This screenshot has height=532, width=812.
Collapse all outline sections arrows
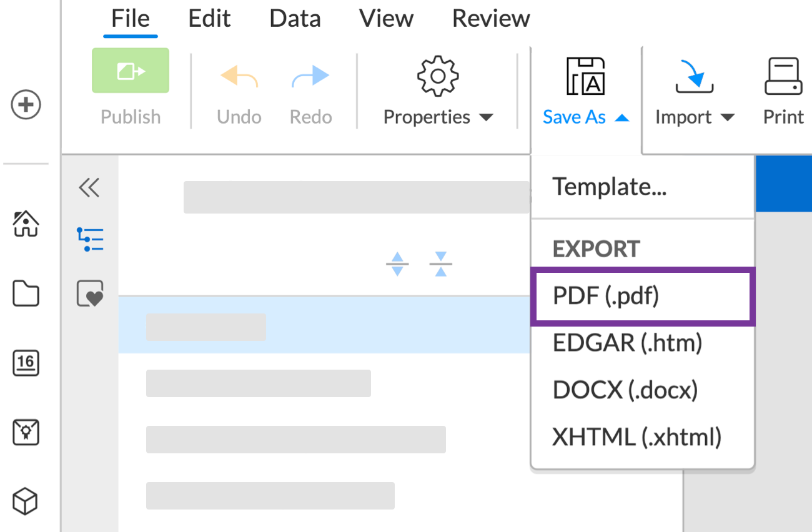click(441, 264)
